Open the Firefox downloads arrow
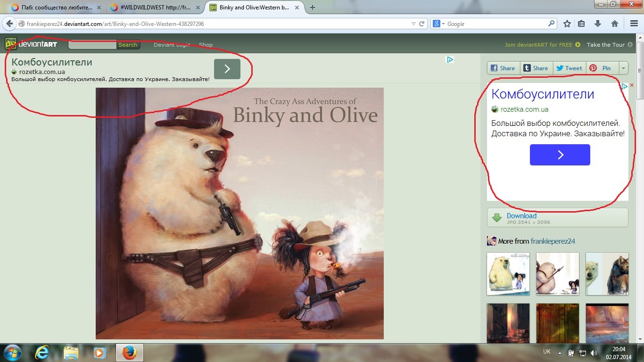Viewport: 644px width, 362px height. [598, 24]
